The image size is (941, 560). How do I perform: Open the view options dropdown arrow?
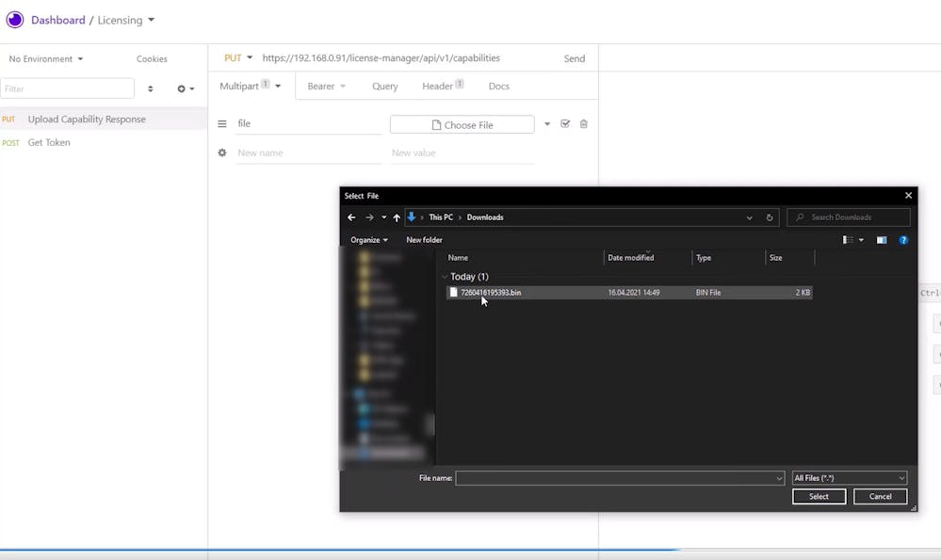[861, 240]
